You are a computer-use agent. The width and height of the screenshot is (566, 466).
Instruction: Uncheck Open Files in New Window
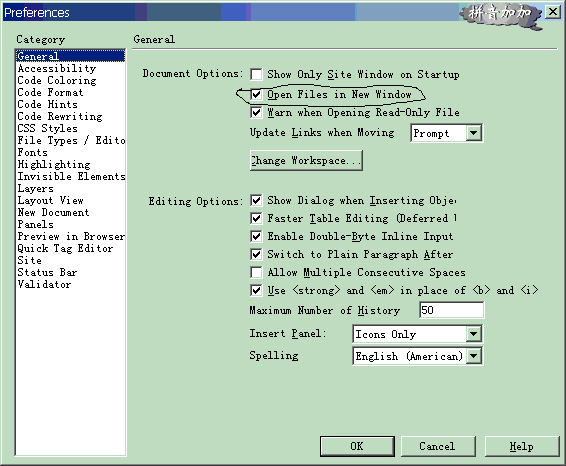point(256,95)
